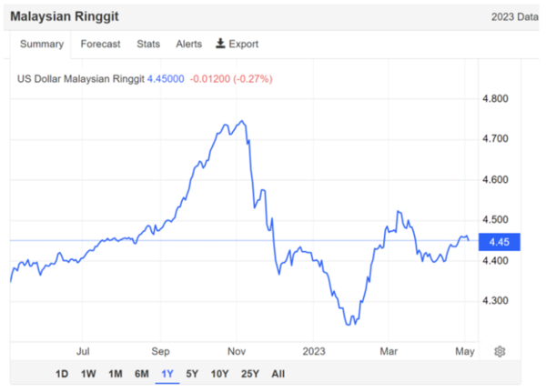Viewport: 546px width, 392px height.
Task: Click the US Dollar Malaysian Ringgit label
Action: tap(81, 79)
